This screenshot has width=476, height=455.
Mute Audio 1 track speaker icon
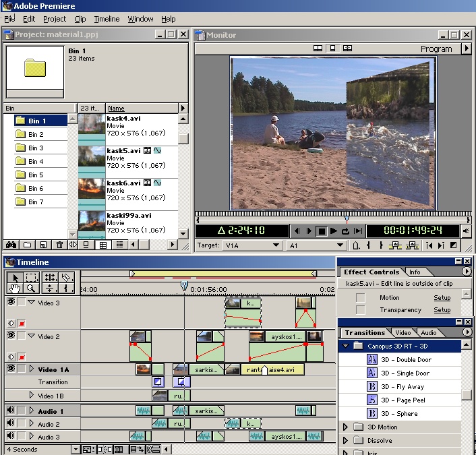11,410
